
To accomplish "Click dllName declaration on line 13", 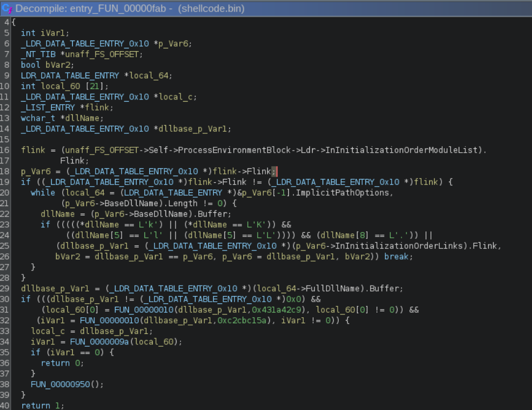I will click(x=82, y=118).
